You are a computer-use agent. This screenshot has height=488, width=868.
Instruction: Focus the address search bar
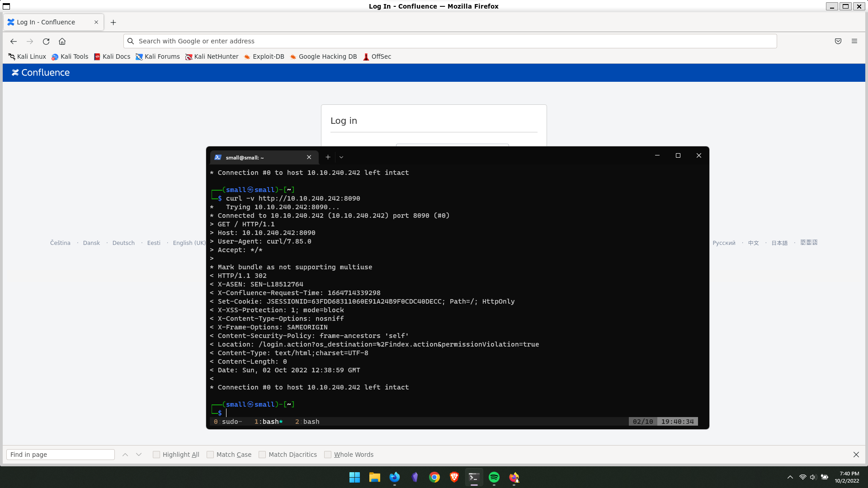point(450,41)
